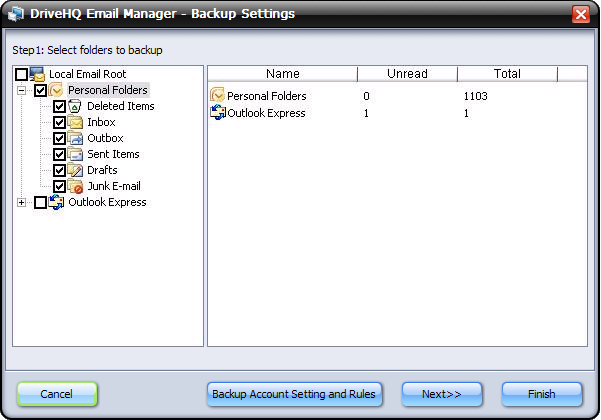Click Outlook Express icon in the list pane
This screenshot has height=420, width=601.
(217, 113)
